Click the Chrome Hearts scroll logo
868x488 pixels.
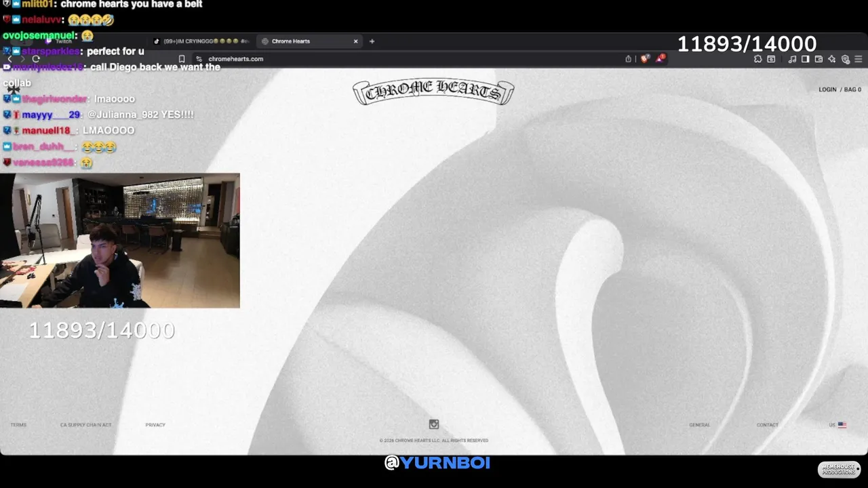[433, 93]
